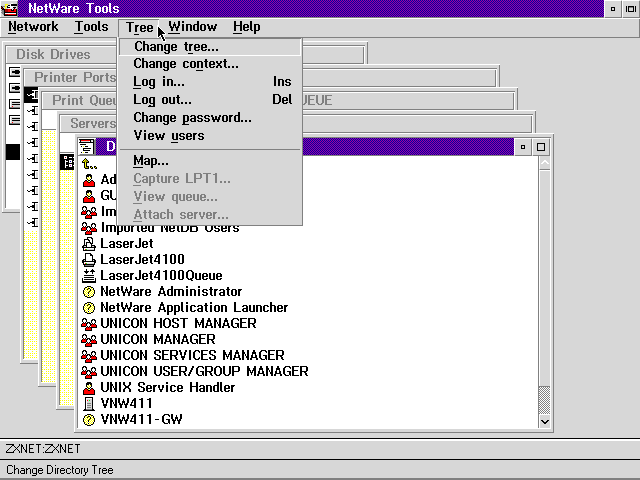The image size is (640, 480).
Task: Open the Tools menu
Action: click(91, 27)
